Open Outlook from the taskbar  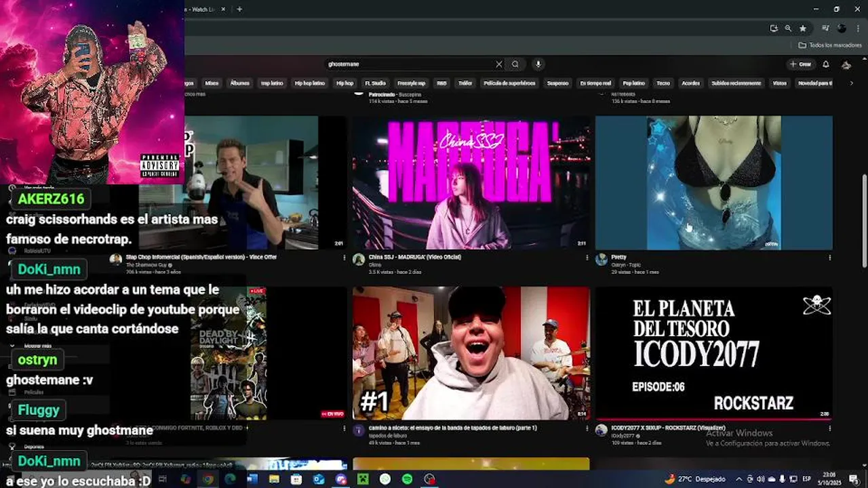319,479
